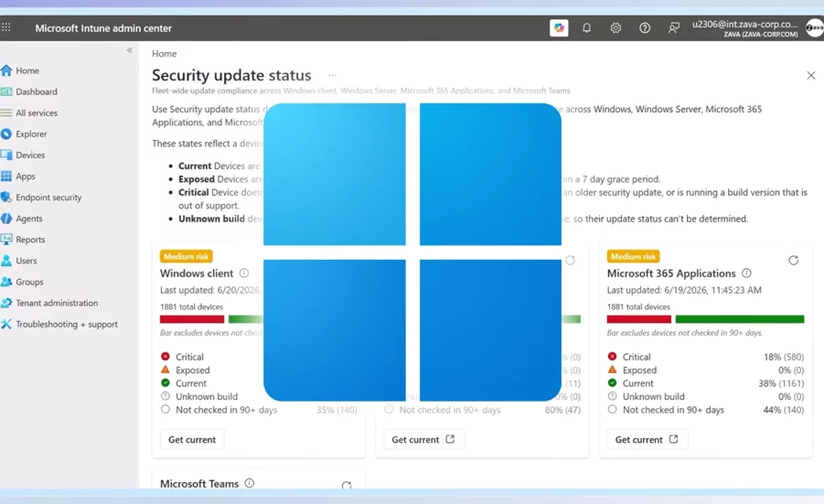Click the Microsoft Teams card title

pos(199,484)
